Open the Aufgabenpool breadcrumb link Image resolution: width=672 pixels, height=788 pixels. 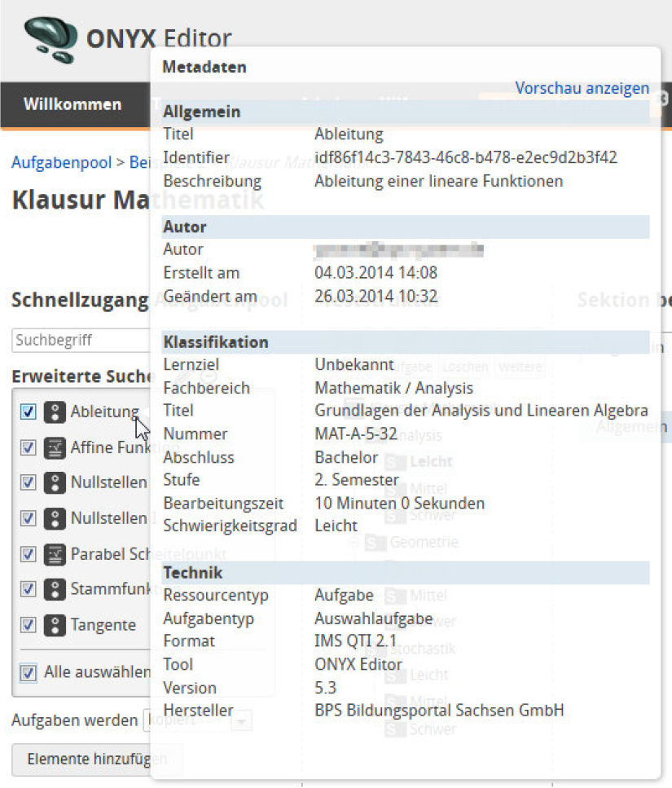[61, 162]
